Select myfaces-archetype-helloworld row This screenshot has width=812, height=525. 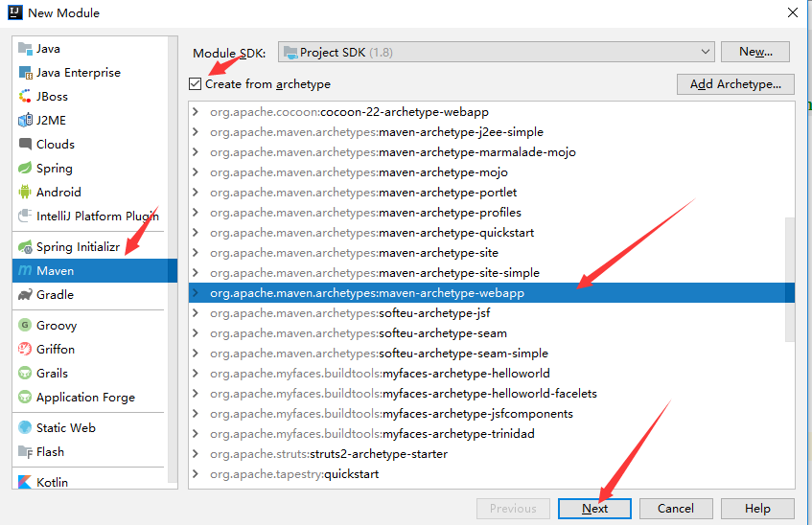[492, 374]
